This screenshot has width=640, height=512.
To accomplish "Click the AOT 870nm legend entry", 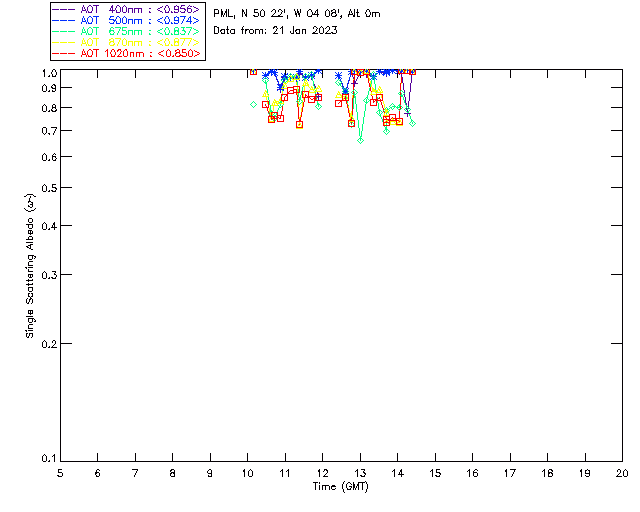I will pyautogui.click(x=126, y=42).
